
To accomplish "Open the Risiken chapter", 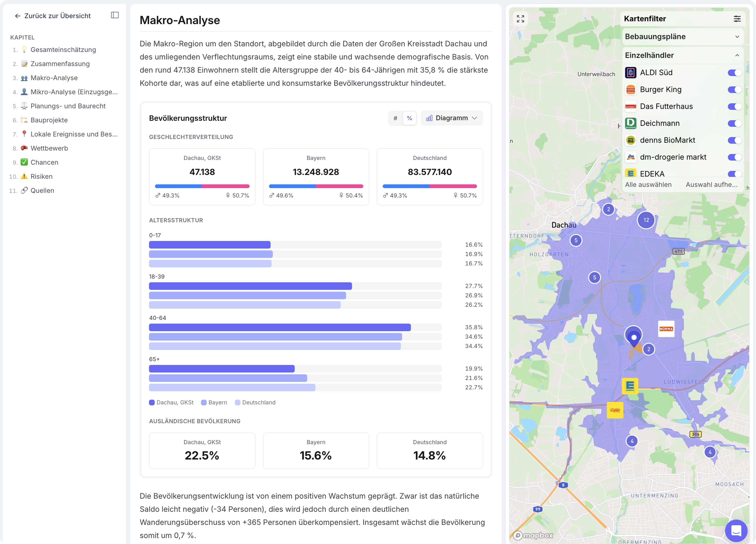I will pyautogui.click(x=41, y=177).
